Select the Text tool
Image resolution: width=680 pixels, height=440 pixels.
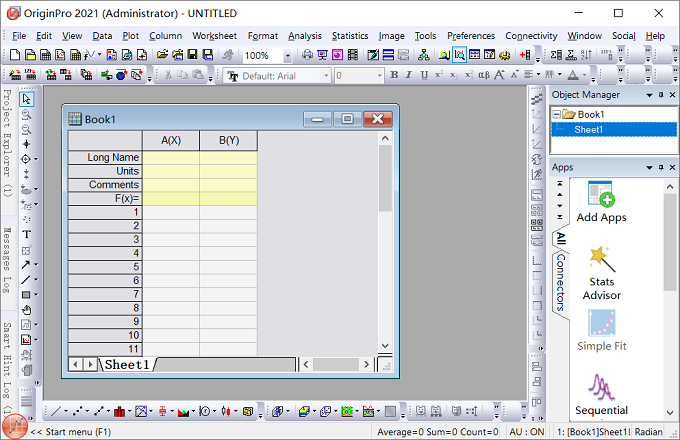(26, 235)
